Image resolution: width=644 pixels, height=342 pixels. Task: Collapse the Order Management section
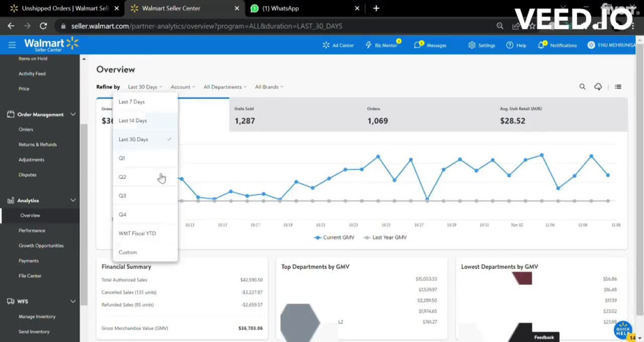(73, 115)
